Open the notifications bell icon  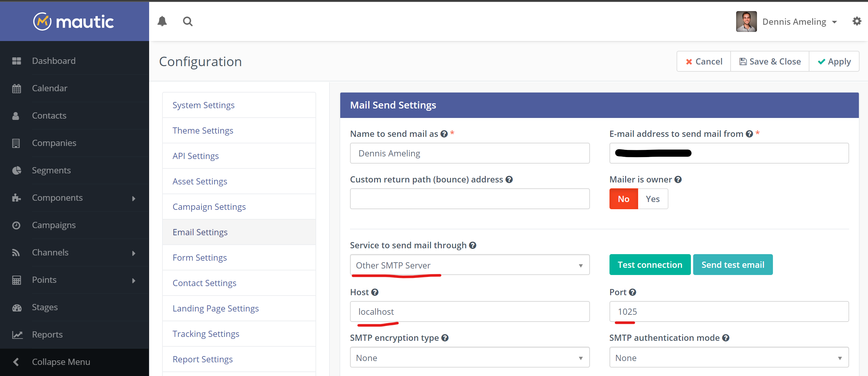pyautogui.click(x=162, y=21)
